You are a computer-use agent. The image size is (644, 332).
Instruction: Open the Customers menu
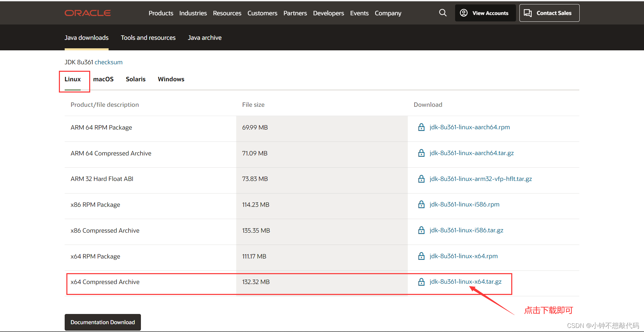pos(262,13)
